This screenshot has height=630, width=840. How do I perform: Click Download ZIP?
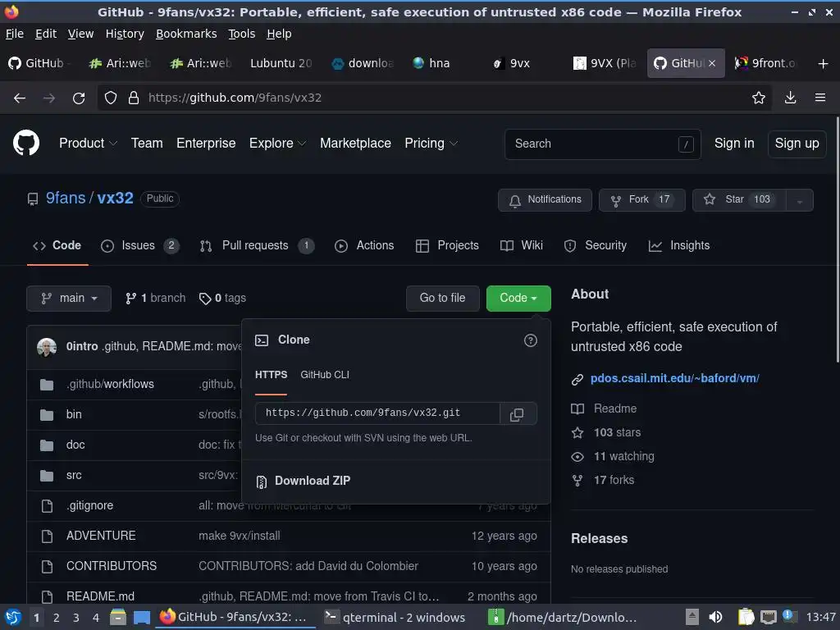(304, 481)
